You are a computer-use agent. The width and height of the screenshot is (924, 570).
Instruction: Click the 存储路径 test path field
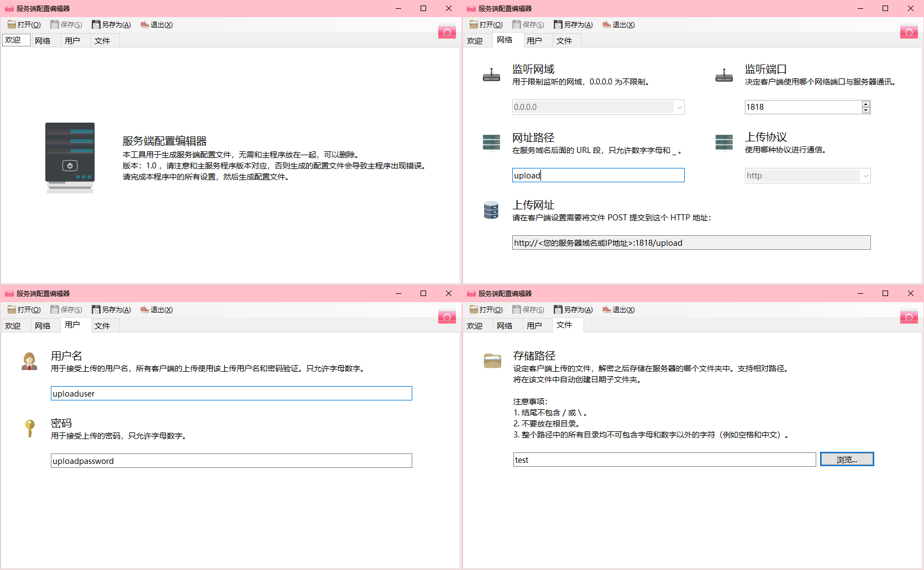(664, 460)
